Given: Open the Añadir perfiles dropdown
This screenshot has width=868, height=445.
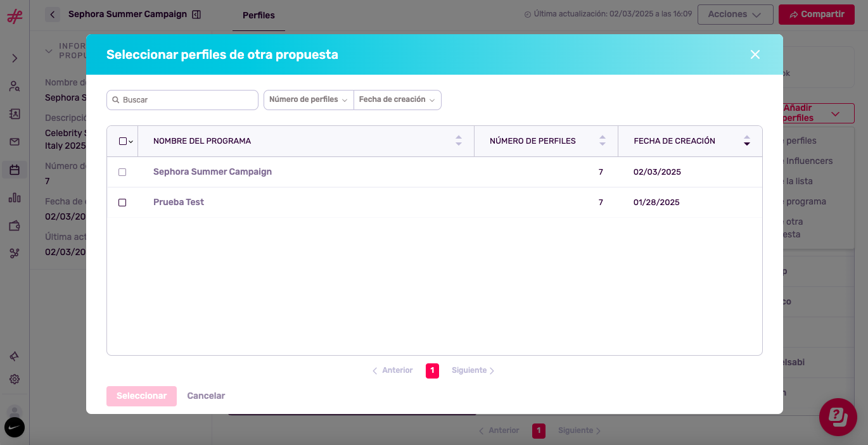Looking at the screenshot, I should [x=819, y=113].
